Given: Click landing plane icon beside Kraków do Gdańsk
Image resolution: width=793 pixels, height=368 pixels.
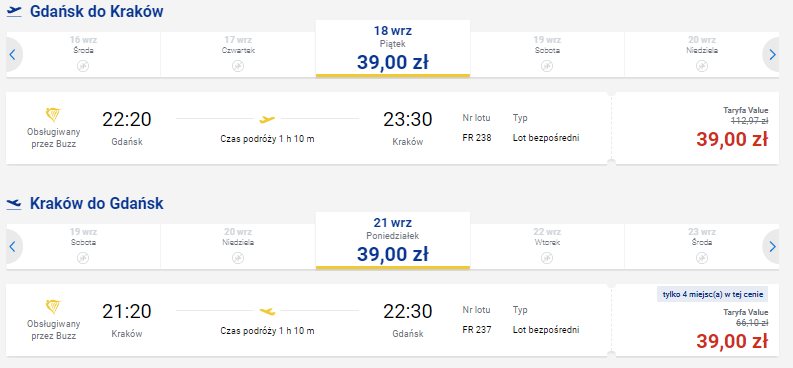Looking at the screenshot, I should (x=14, y=204).
